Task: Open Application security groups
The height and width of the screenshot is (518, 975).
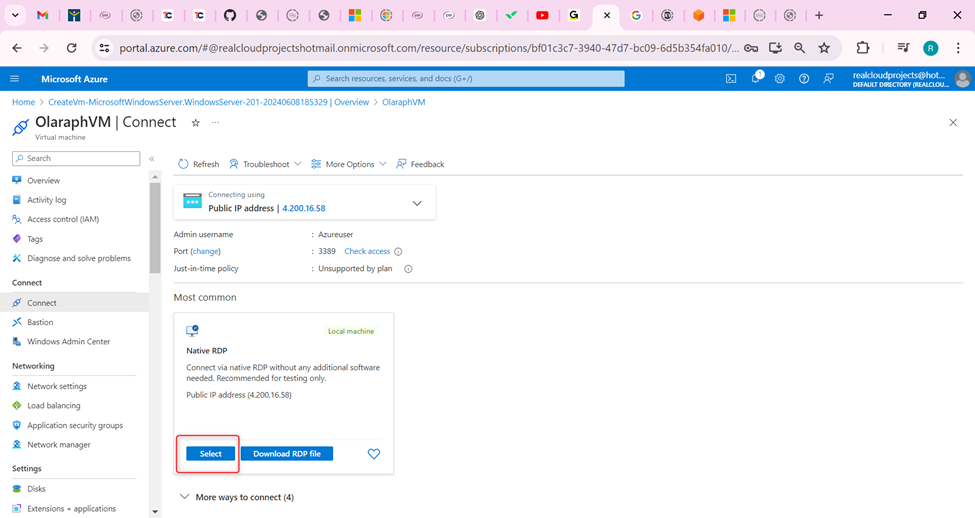Action: click(x=75, y=426)
